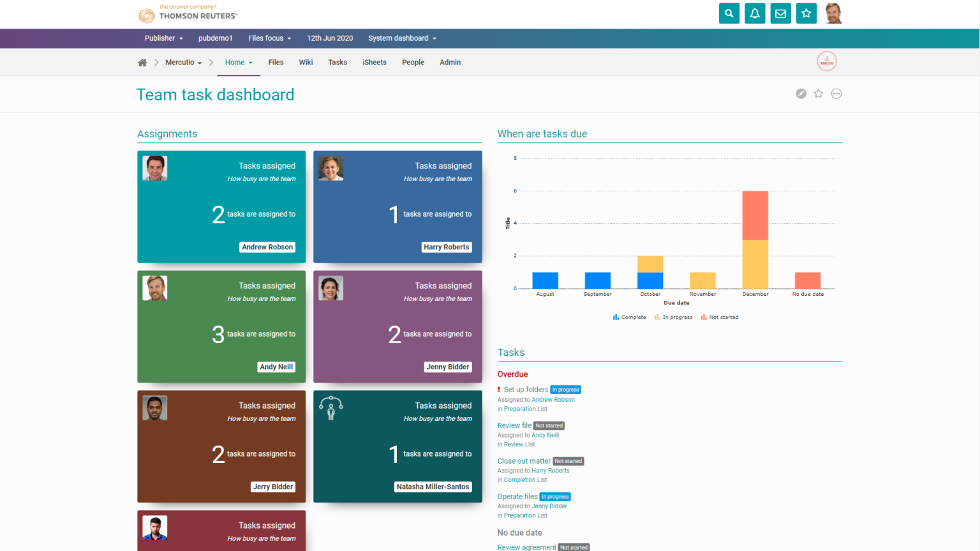Click the notifications bell icon
980x551 pixels.
[755, 13]
